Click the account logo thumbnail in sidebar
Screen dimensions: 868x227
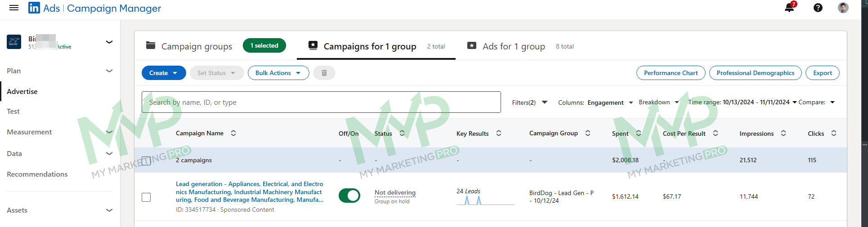(x=14, y=42)
